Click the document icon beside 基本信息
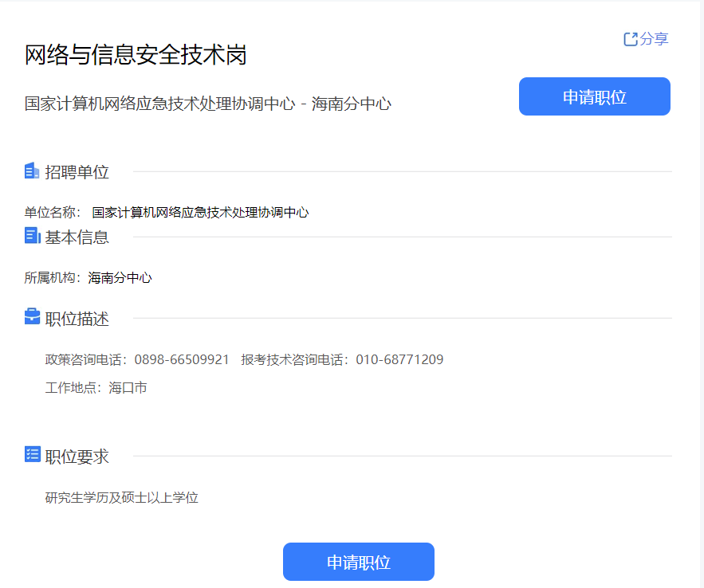This screenshot has width=704, height=588. click(32, 236)
